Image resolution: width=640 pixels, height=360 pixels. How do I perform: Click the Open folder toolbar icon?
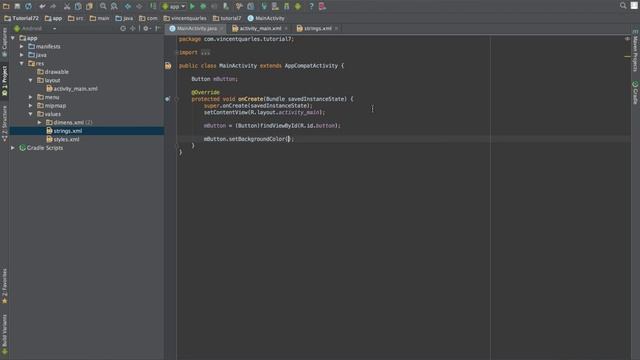[6, 6]
